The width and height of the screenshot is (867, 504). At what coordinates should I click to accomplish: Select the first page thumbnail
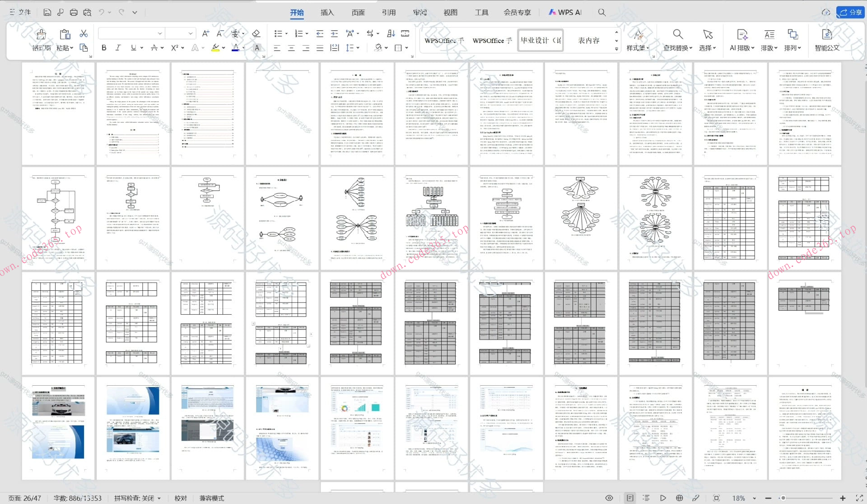[x=58, y=113]
